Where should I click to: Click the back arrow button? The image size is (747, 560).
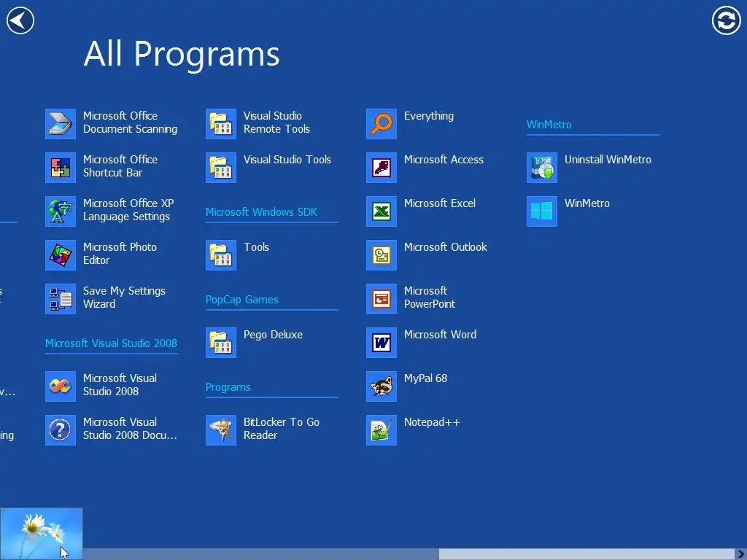[x=20, y=20]
